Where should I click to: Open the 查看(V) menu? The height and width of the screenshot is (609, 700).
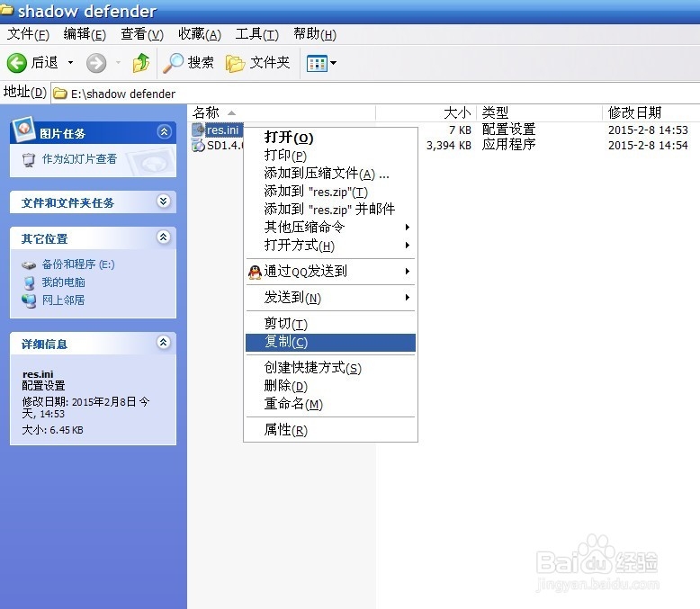(142, 34)
